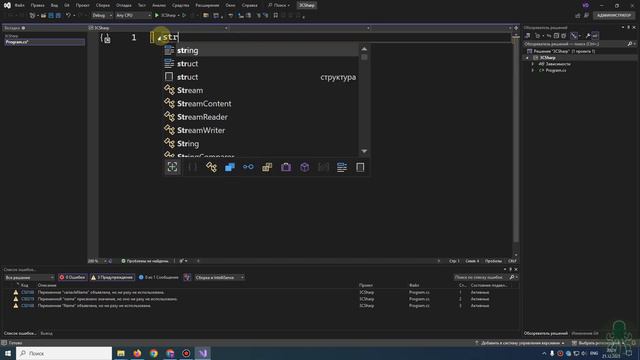Open the Any CPU platform dropdown
Image resolution: width=640 pixels, height=360 pixels.
tap(133, 15)
